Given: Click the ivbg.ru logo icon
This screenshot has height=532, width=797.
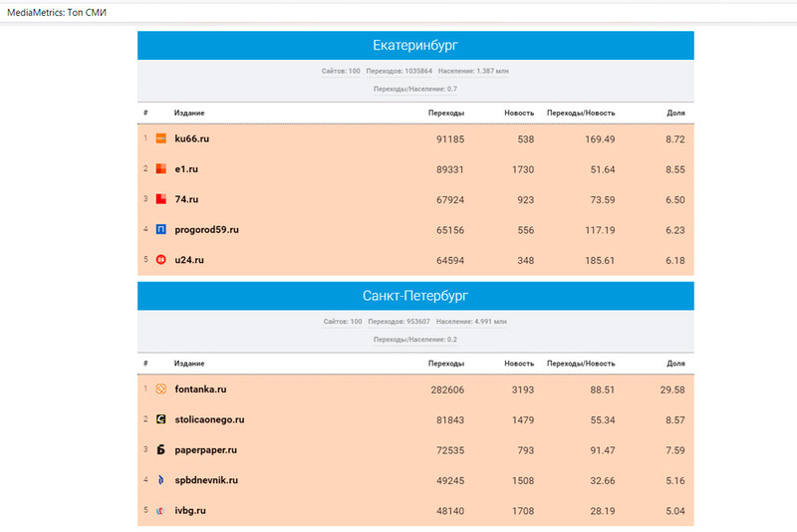Looking at the screenshot, I should (x=160, y=511).
